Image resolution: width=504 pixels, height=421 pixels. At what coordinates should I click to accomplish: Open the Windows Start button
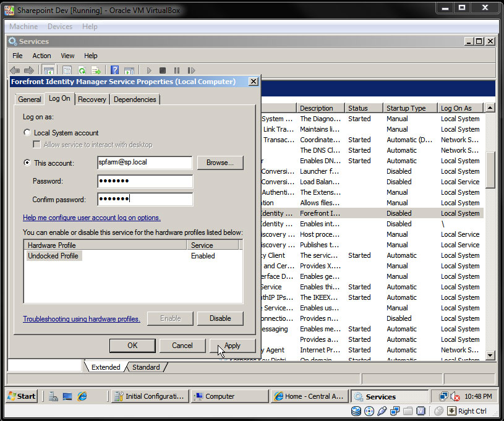coord(22,396)
